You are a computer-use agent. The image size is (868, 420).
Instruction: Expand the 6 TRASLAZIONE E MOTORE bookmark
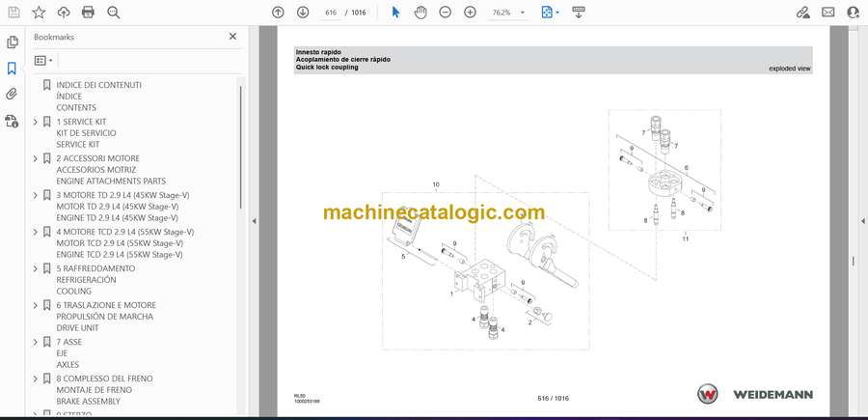pyautogui.click(x=36, y=305)
